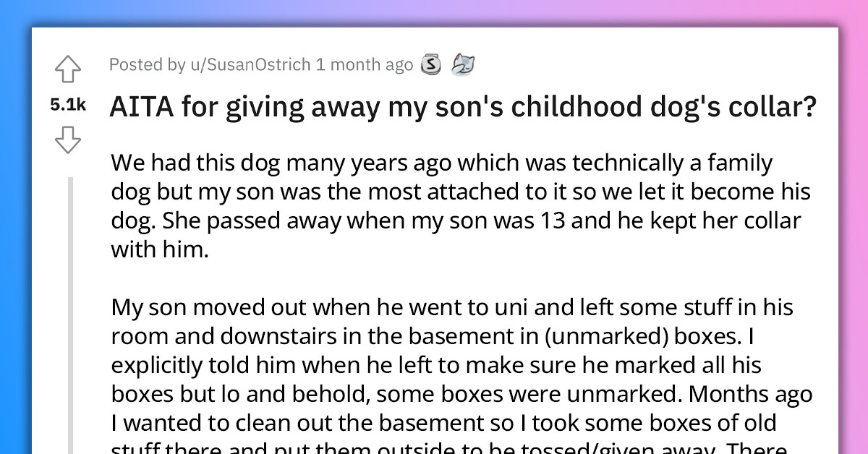868x454 pixels.
Task: Click the hollow upvote arrow above 5.1k
Action: pos(69,69)
